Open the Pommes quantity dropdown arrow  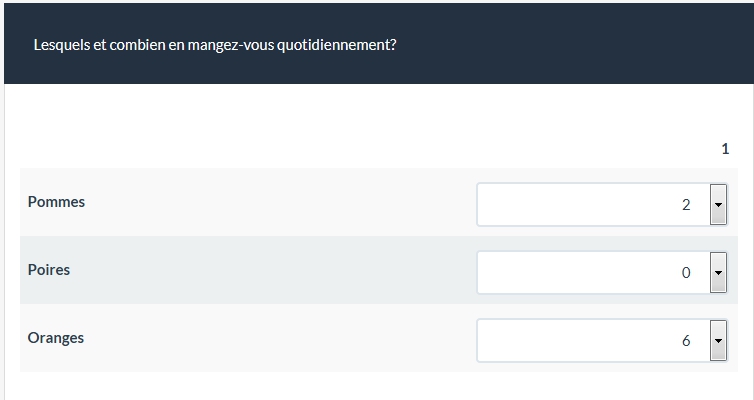point(717,205)
